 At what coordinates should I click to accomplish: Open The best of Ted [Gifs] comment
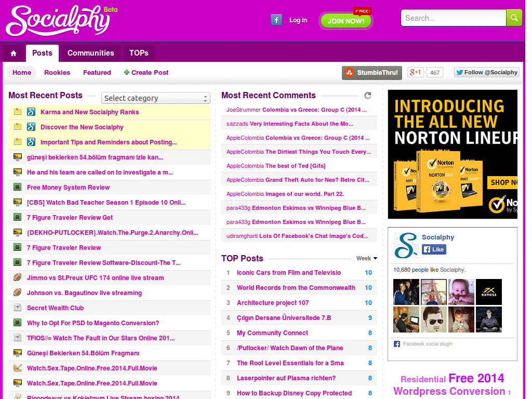295,166
